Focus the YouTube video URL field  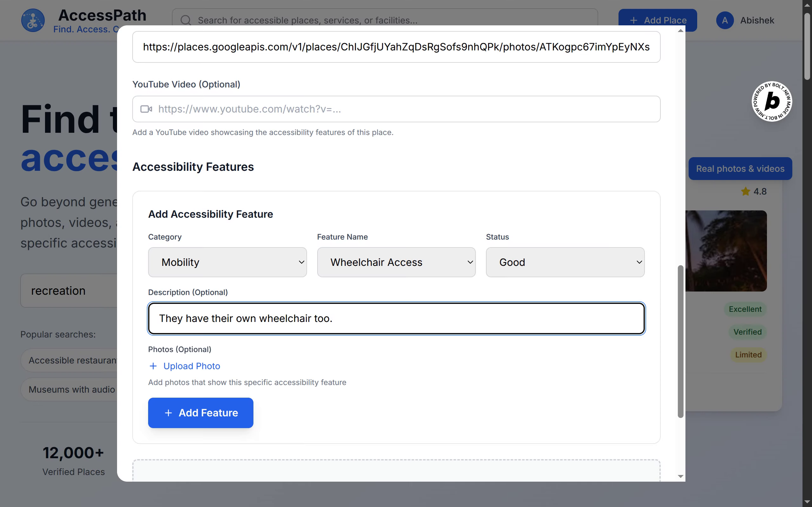[x=403, y=109]
